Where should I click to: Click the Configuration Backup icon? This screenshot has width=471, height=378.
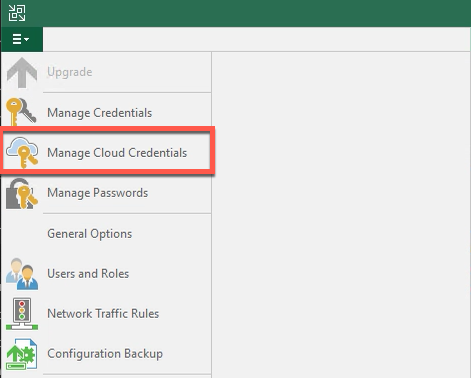(22, 354)
